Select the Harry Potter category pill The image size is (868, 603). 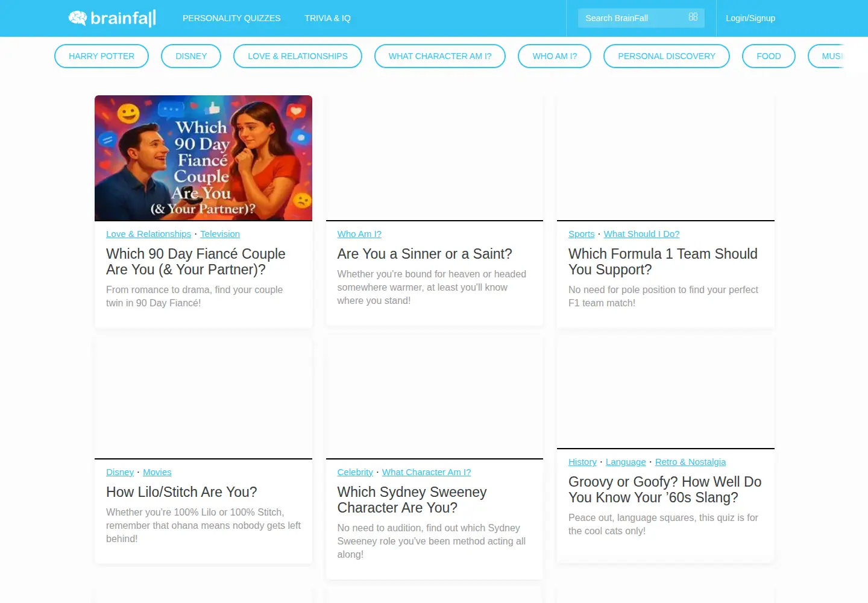tap(101, 56)
